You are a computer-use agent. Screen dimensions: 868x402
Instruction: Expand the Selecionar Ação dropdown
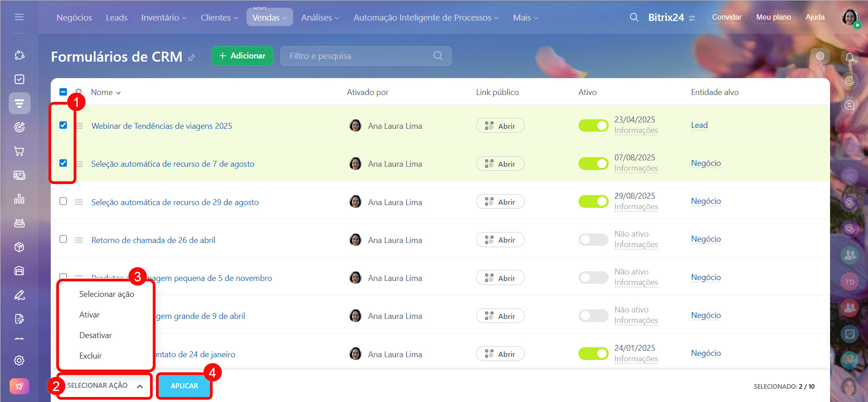click(x=105, y=386)
